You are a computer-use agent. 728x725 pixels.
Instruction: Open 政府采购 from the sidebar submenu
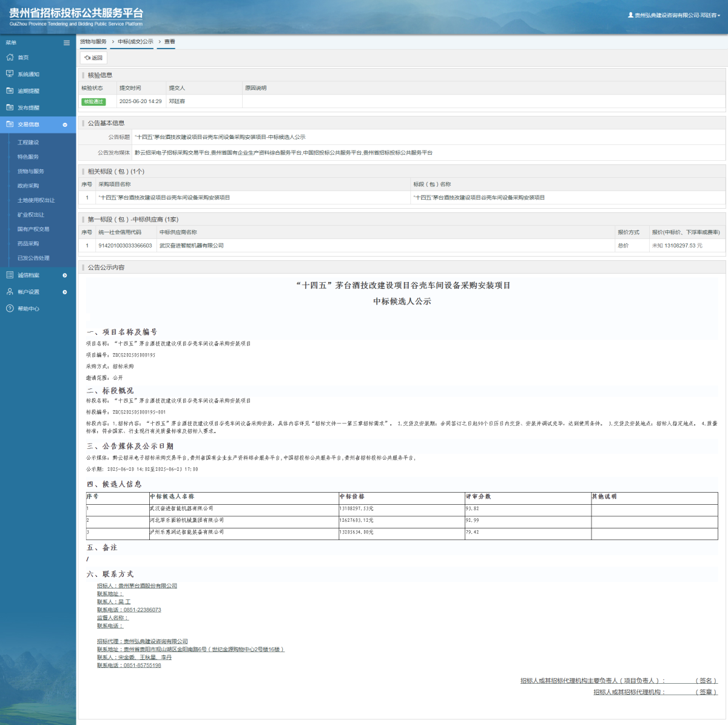click(x=28, y=186)
